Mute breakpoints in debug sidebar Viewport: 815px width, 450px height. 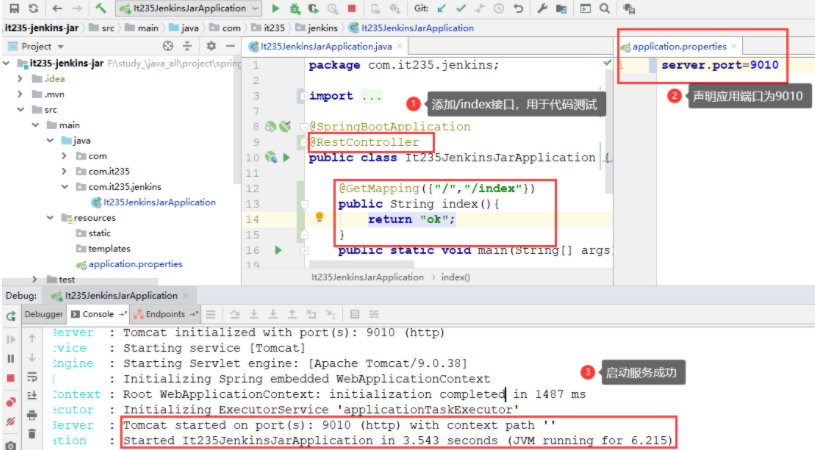[11, 421]
